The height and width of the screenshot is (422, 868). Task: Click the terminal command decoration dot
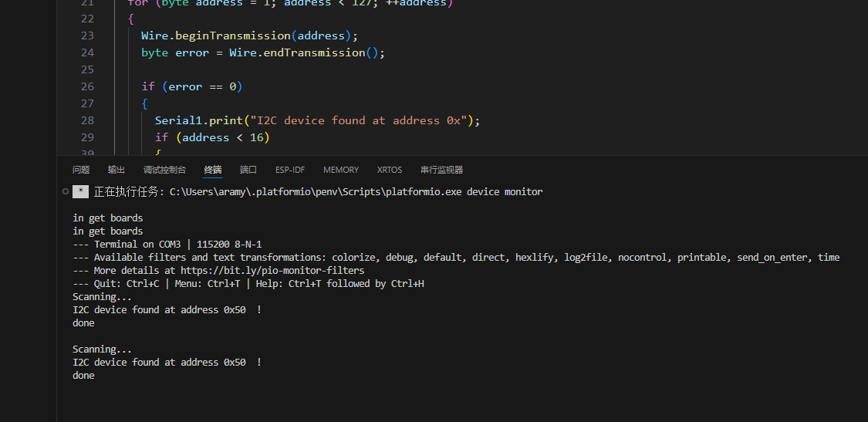pyautogui.click(x=65, y=190)
